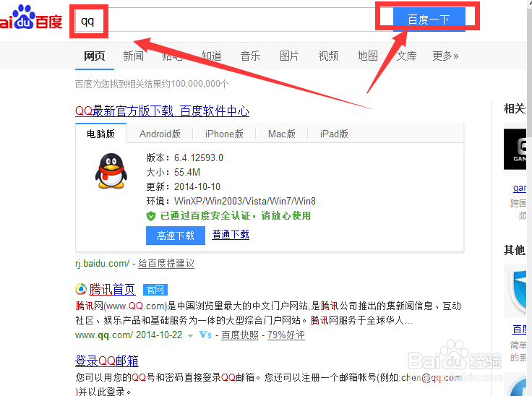The width and height of the screenshot is (532, 396).
Task: Switch to the 图片 tab
Action: click(289, 56)
